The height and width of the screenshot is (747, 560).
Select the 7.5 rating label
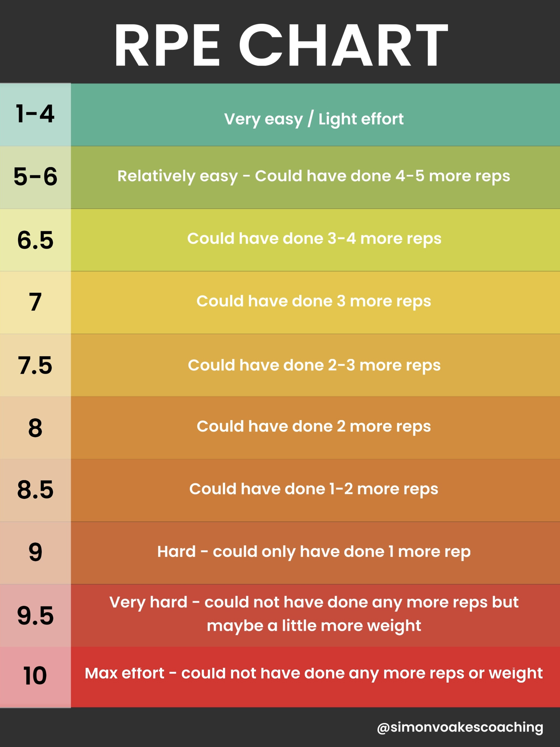tap(35, 365)
